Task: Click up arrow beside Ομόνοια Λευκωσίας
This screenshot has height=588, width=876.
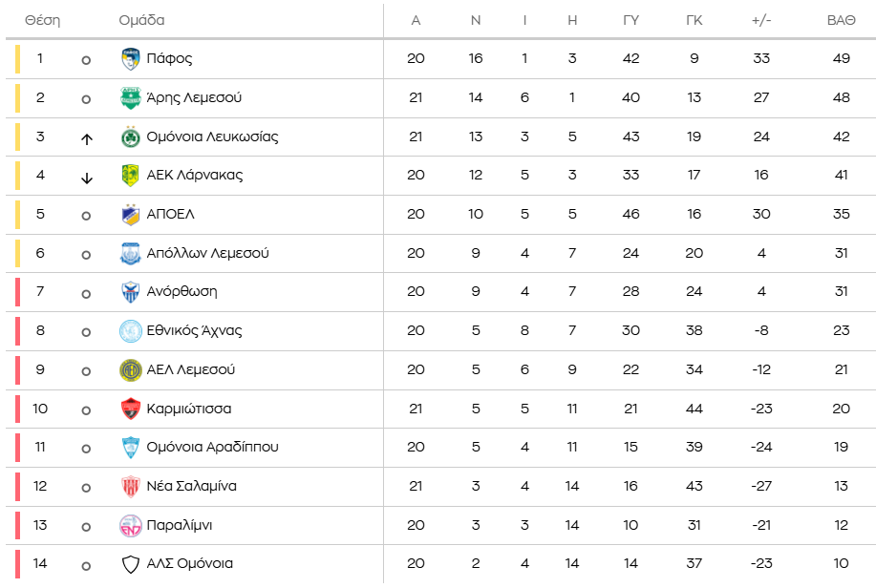Action: [86, 138]
